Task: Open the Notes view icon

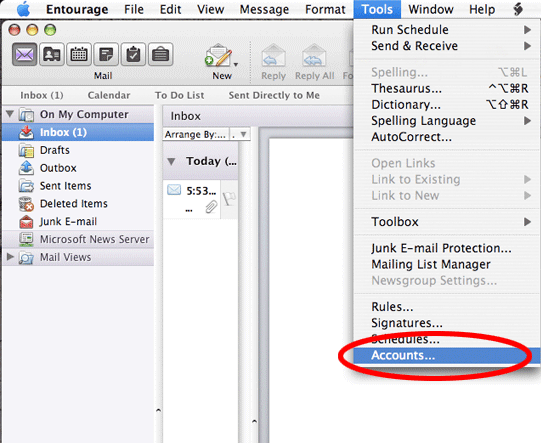Action: tap(106, 54)
